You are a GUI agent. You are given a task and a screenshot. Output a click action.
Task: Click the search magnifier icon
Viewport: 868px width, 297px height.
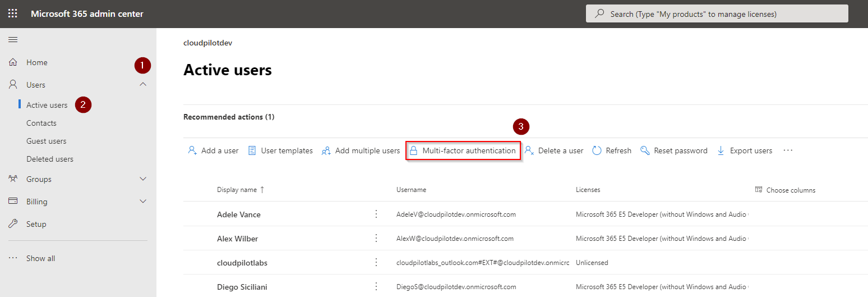click(599, 13)
